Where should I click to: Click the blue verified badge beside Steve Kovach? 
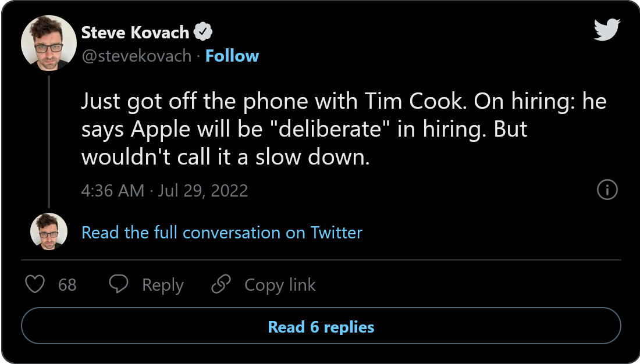[202, 33]
